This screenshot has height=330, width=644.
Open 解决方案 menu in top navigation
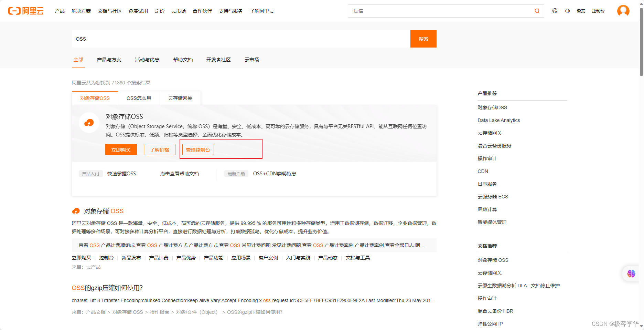click(81, 11)
